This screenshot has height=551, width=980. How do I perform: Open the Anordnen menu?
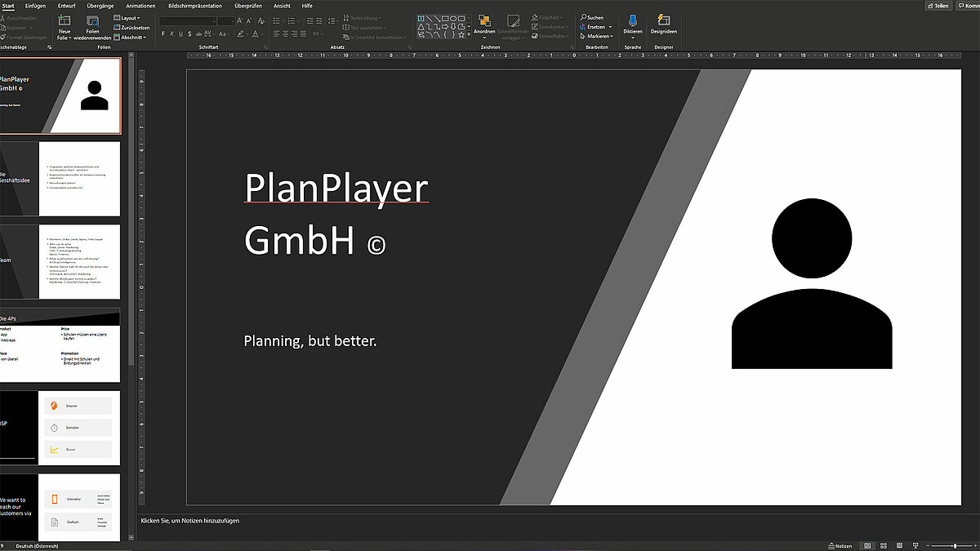click(484, 26)
